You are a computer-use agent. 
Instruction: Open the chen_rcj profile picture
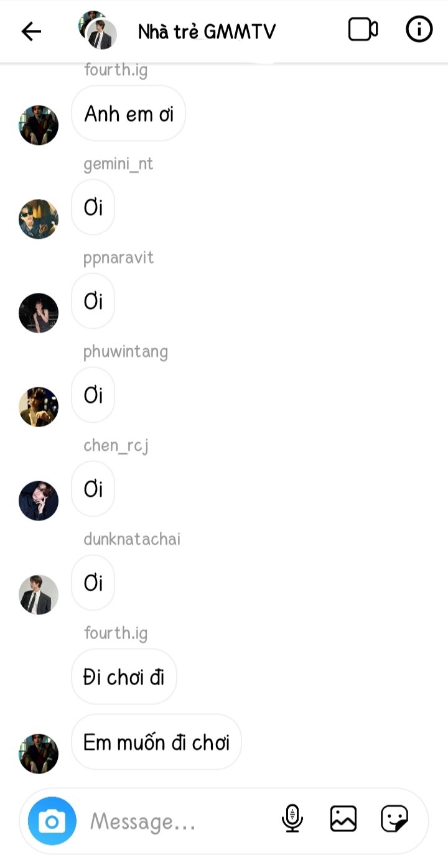[x=39, y=501]
